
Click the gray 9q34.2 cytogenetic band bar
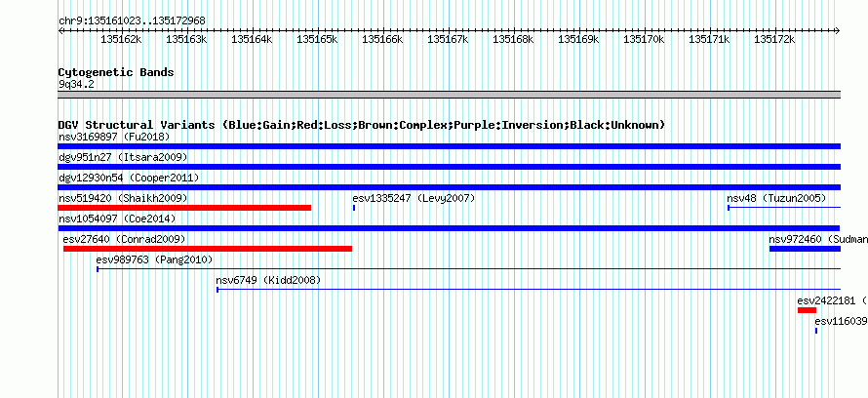tap(449, 95)
